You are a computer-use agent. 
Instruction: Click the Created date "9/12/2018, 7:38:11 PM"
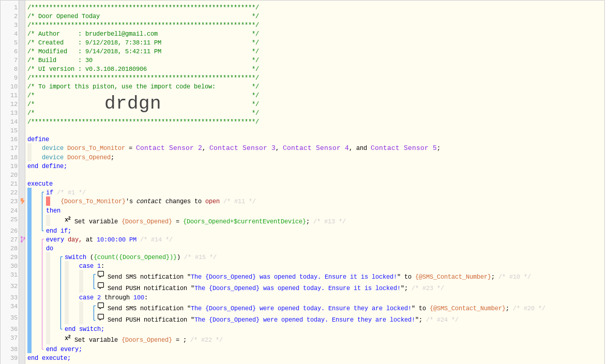(123, 43)
